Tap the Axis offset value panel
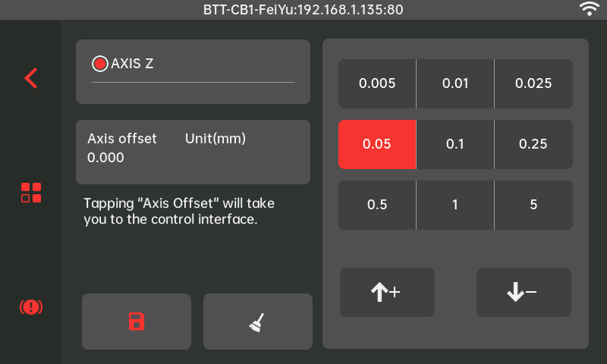The width and height of the screenshot is (607, 364). coord(193,152)
